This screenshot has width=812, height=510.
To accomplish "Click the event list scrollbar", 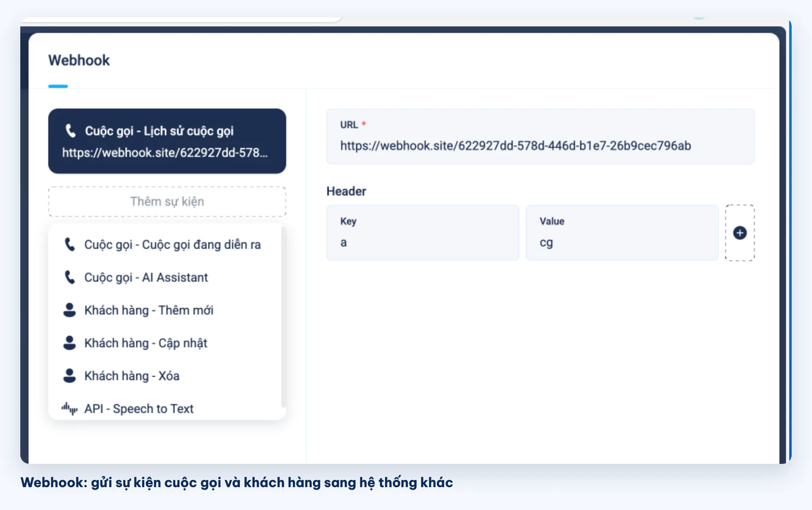I will [283, 317].
